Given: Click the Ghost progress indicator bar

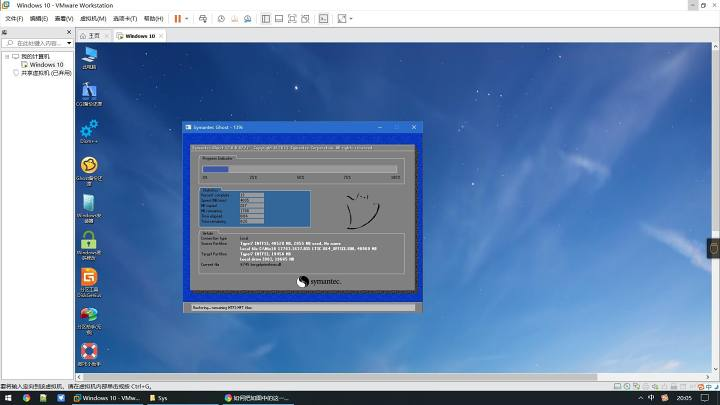Looking at the screenshot, I should click(x=300, y=169).
